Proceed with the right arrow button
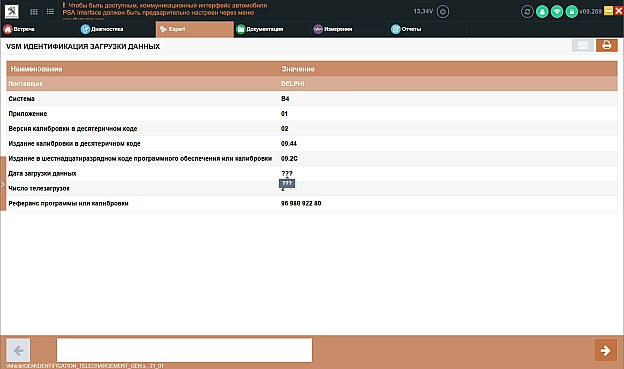 [606, 350]
